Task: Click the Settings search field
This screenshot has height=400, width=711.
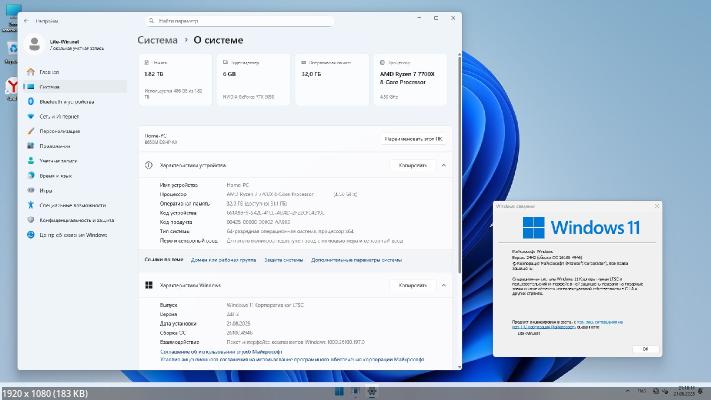Action: pos(240,19)
